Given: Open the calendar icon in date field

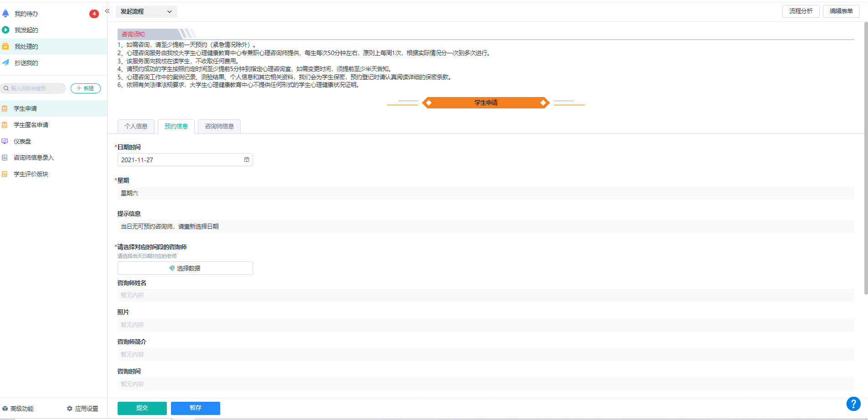Looking at the screenshot, I should click(x=247, y=160).
